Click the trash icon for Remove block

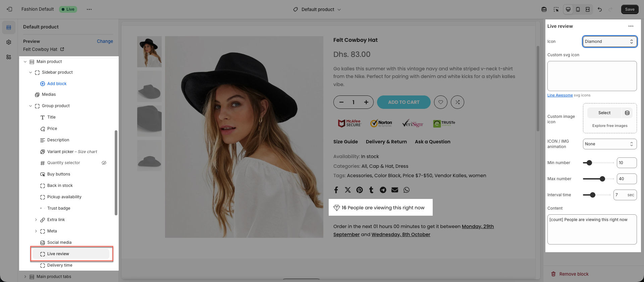click(553, 274)
